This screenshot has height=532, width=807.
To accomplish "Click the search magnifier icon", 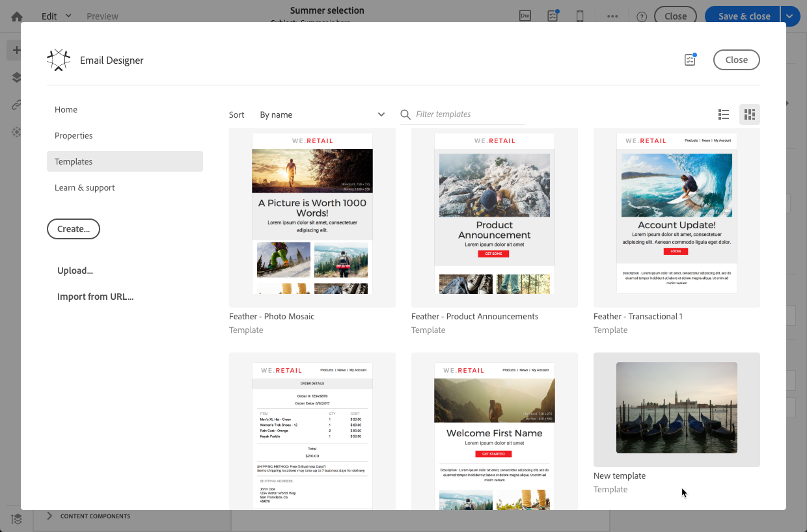I will [405, 114].
